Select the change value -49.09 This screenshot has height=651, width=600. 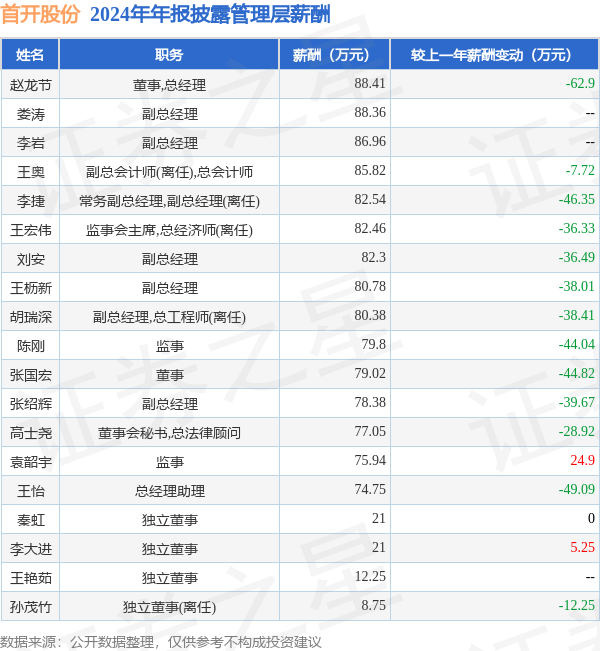point(577,489)
